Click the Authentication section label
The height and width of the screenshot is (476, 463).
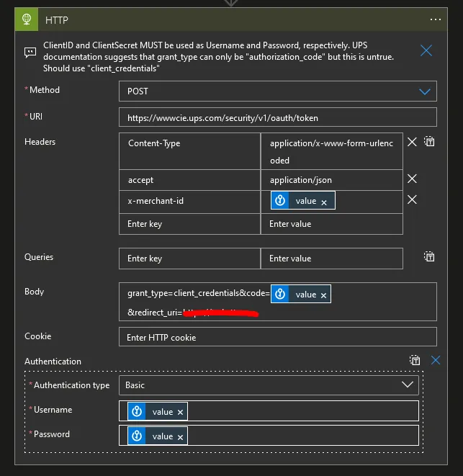pos(53,362)
